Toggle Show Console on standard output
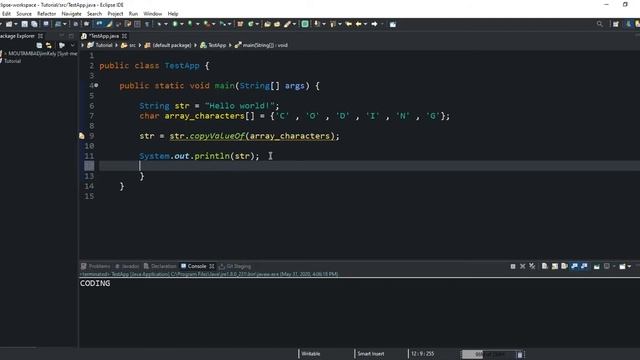Screen dimensions: 640x360 [x=574, y=267]
